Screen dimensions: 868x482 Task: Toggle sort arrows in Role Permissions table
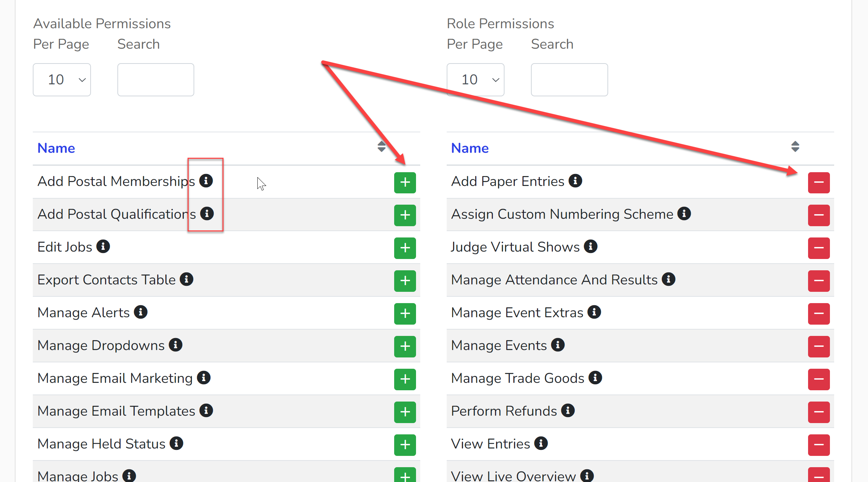tap(795, 146)
